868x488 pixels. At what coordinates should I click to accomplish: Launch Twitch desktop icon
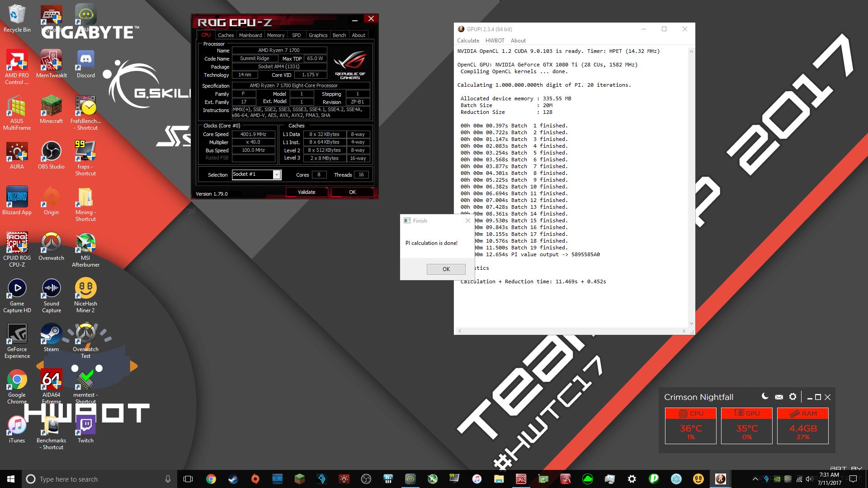click(x=85, y=429)
